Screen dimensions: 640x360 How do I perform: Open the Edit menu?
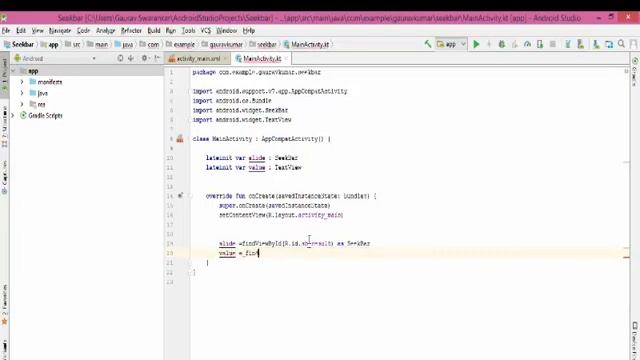[21, 31]
